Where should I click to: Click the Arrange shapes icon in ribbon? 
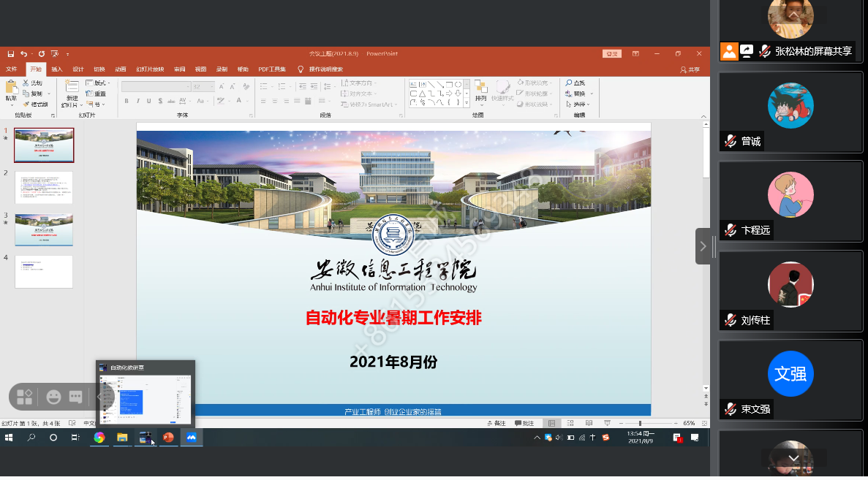tap(480, 91)
